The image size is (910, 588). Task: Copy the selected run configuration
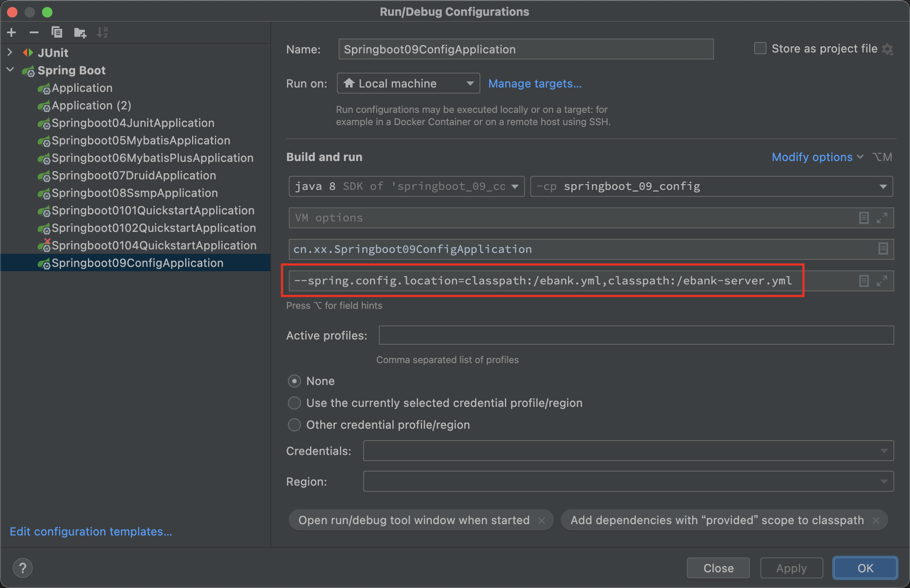57,32
